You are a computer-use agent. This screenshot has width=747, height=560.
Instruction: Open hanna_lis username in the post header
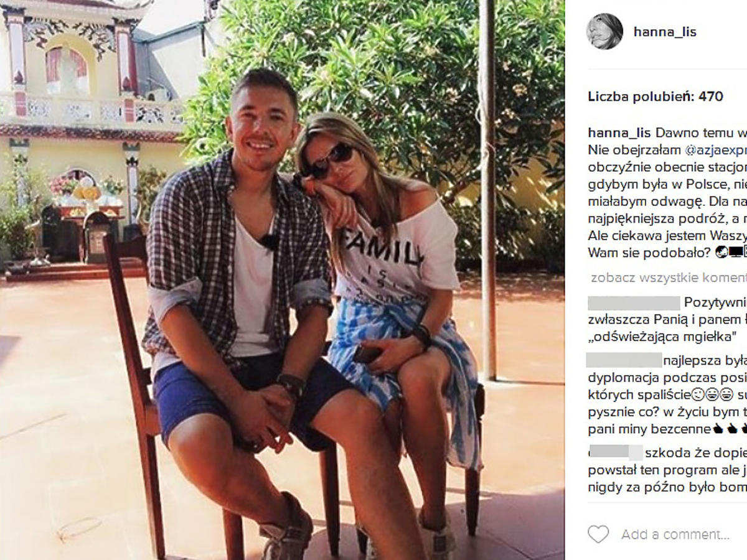click(x=665, y=31)
